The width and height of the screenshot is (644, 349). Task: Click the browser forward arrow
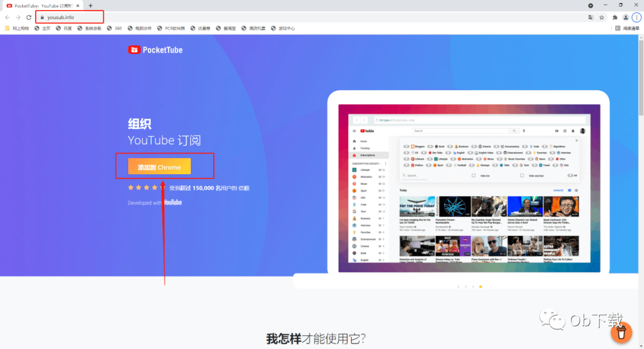[x=18, y=17]
